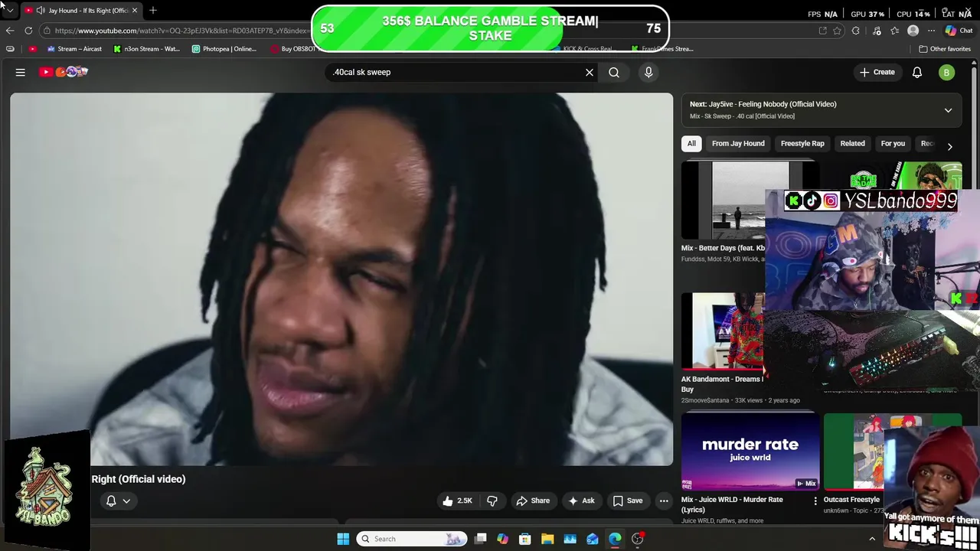Screen dimensions: 980x551
Task: Click the YouTube search magnifier button
Action: click(x=614, y=72)
